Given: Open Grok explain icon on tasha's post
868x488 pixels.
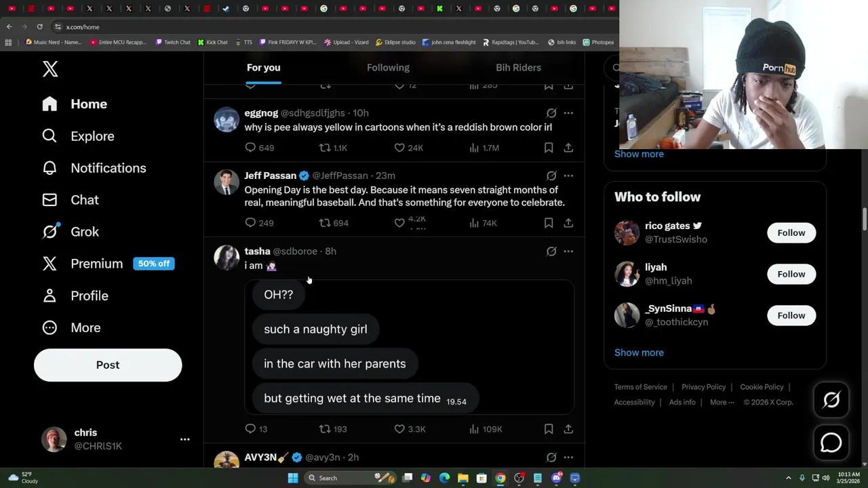Looking at the screenshot, I should click(x=551, y=251).
